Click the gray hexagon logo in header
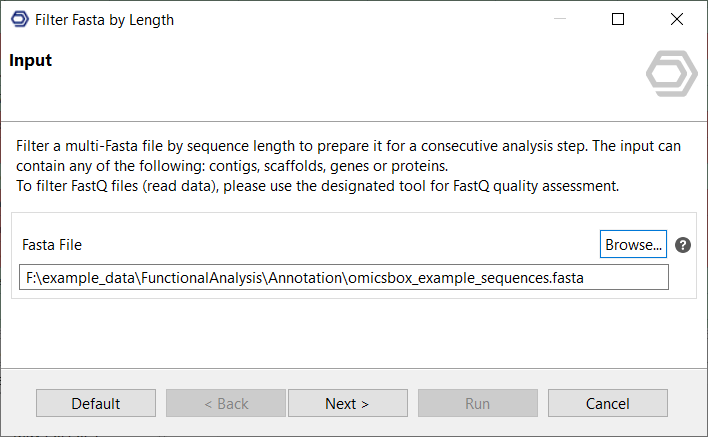Screen dimensions: 708x437 (666, 75)
